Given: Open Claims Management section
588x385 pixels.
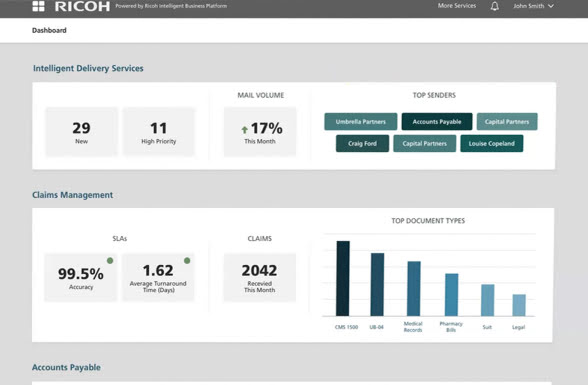Looking at the screenshot, I should coord(72,195).
